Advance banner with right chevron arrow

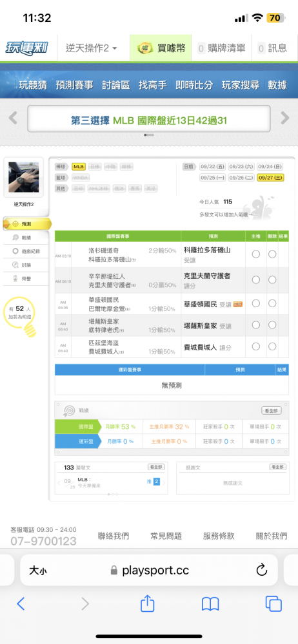[x=285, y=118]
